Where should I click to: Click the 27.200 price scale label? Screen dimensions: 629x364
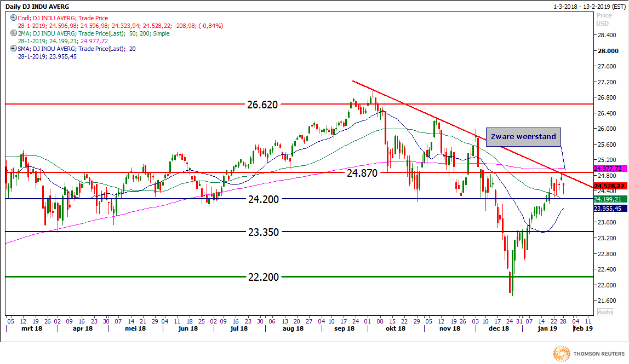click(x=607, y=82)
